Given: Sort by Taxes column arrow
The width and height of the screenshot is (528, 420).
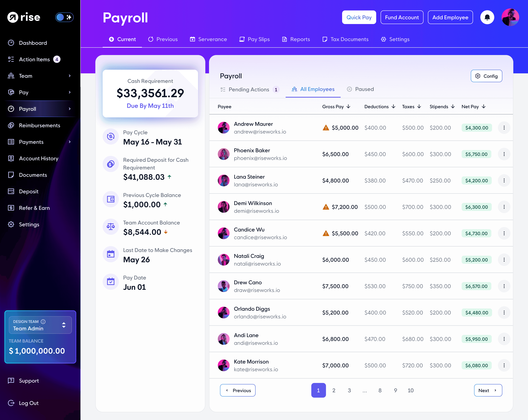Looking at the screenshot, I should coord(419,106).
